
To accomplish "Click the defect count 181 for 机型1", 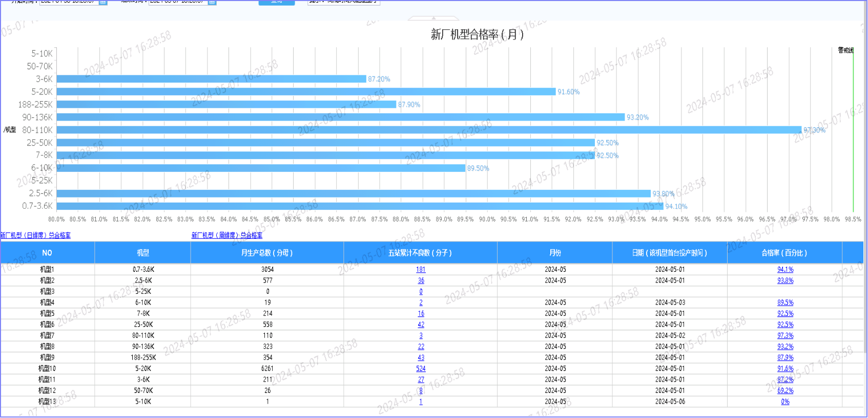I will [x=421, y=269].
